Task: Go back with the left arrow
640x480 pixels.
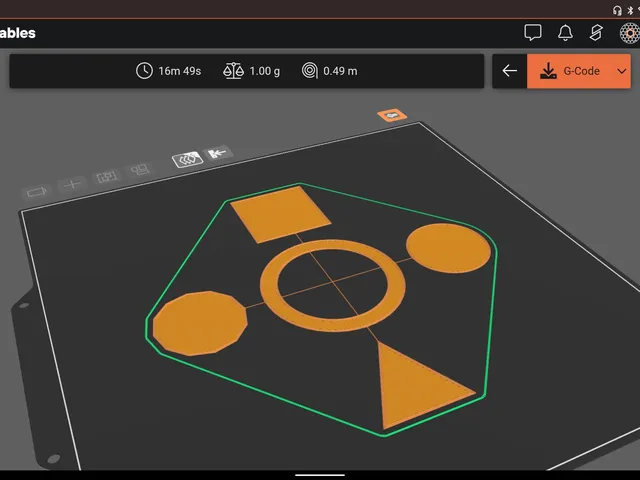Action: pyautogui.click(x=509, y=71)
